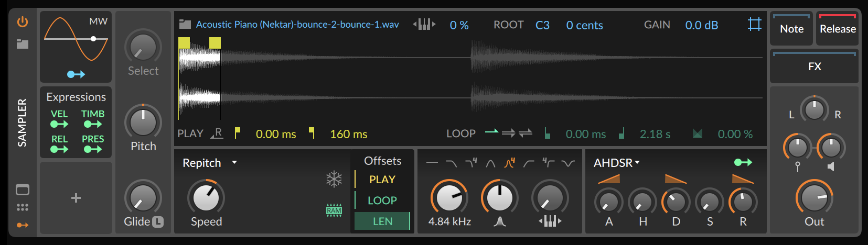
Task: Select the 4-pole low-pass filter shape
Action: coord(471,163)
